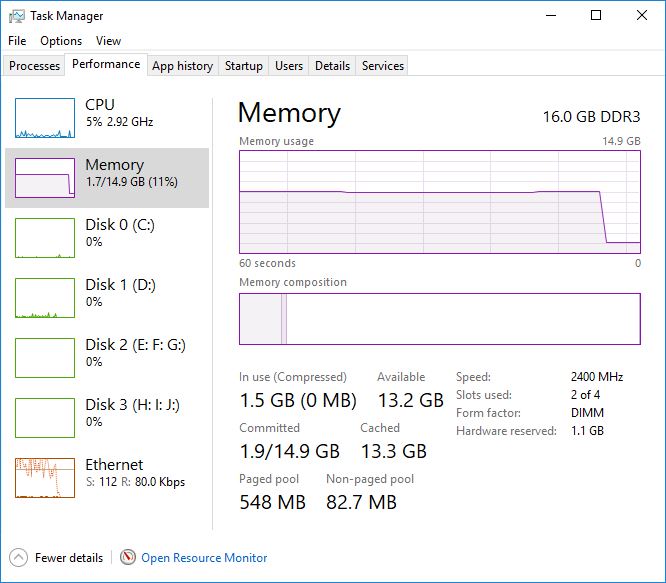Viewport: 666px width, 583px height.
Task: Switch to the Processes tab
Action: coord(35,66)
